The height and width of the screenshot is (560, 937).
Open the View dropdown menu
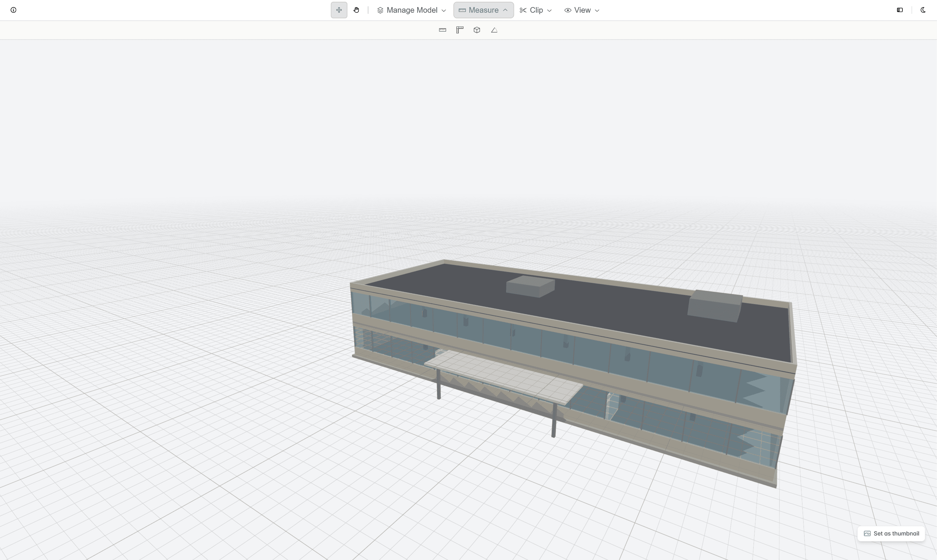coord(582,10)
